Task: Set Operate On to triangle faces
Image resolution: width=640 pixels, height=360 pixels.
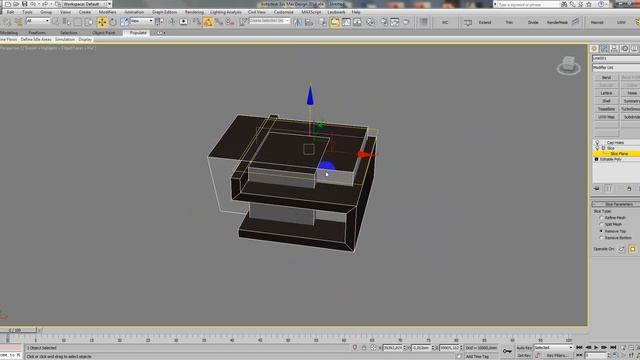Action: click(621, 249)
